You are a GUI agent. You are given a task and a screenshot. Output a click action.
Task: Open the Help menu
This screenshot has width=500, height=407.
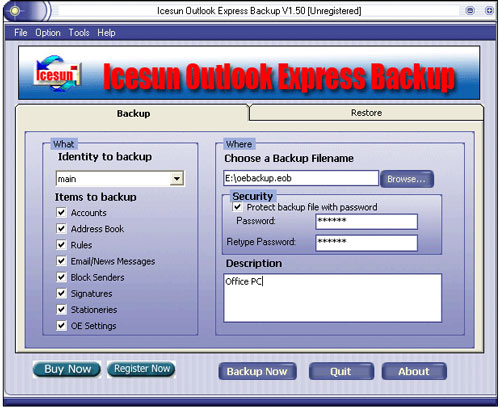(106, 33)
